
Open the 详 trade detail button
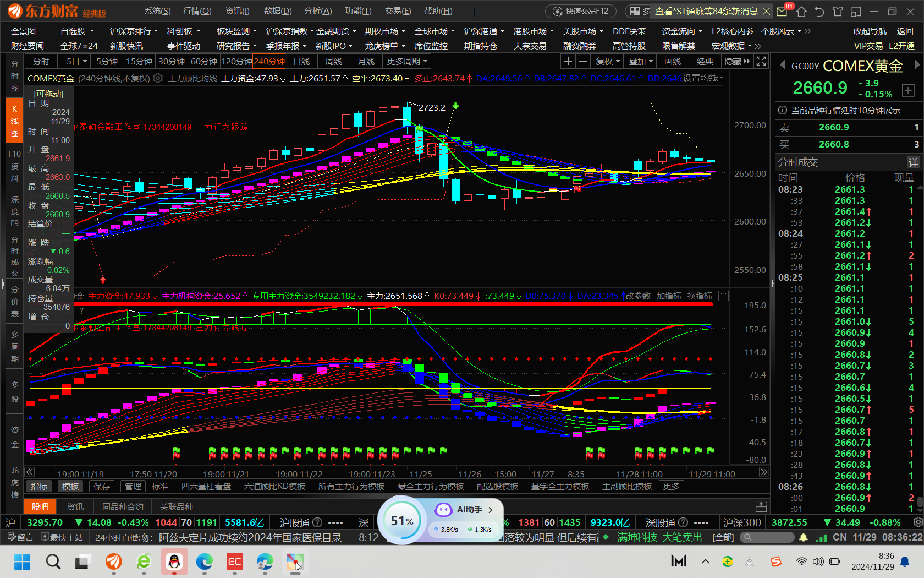coord(913,162)
